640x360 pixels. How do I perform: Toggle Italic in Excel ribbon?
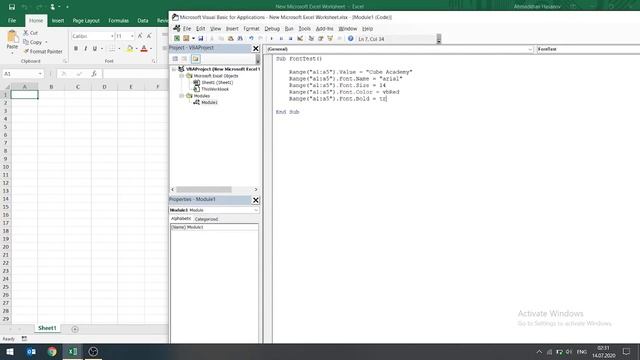(85, 49)
